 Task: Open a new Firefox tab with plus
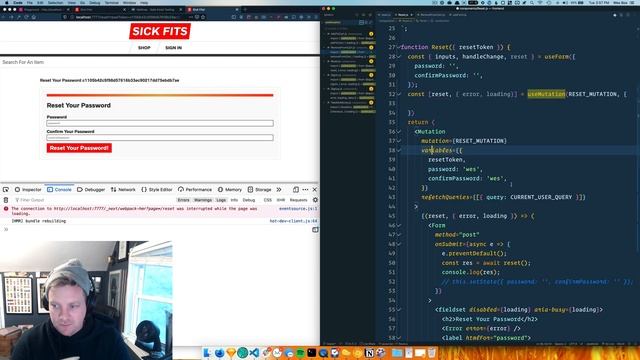click(x=245, y=9)
